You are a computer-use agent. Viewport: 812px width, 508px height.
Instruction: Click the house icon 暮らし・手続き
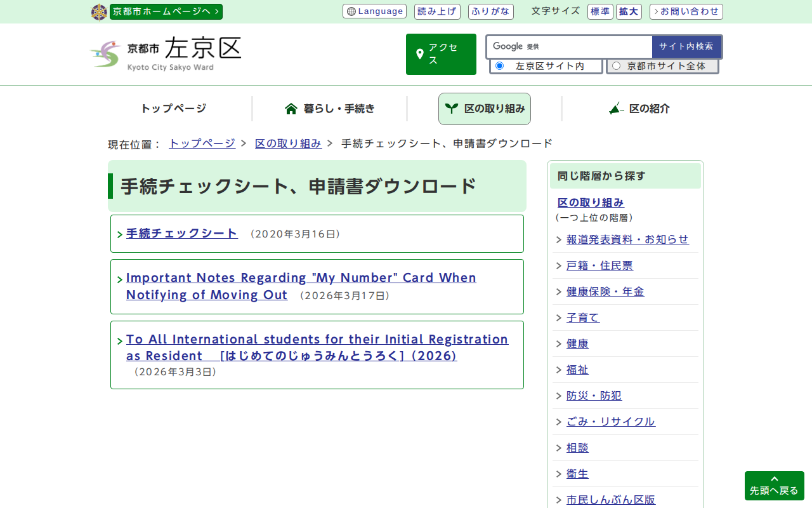click(330, 109)
